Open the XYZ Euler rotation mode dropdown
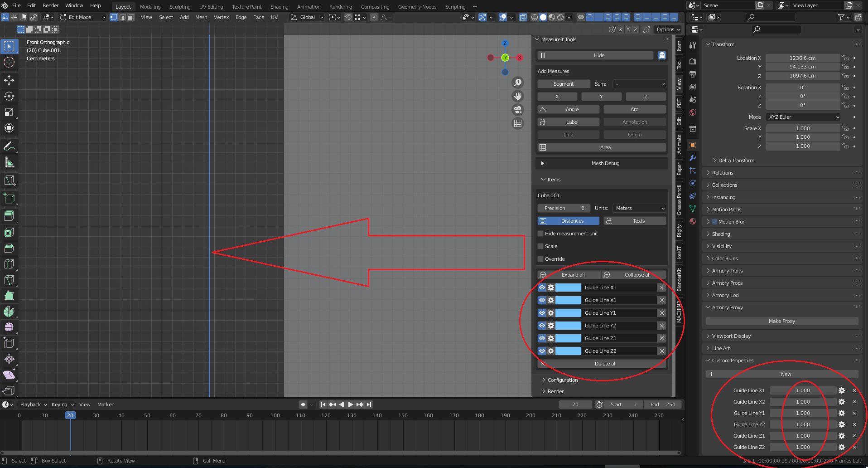Viewport: 868px width, 468px height. pos(803,117)
